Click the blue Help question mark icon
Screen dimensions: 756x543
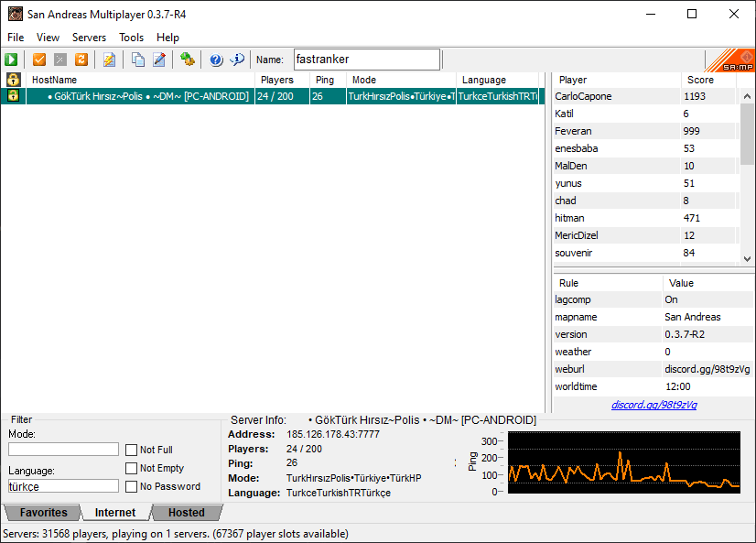point(216,60)
